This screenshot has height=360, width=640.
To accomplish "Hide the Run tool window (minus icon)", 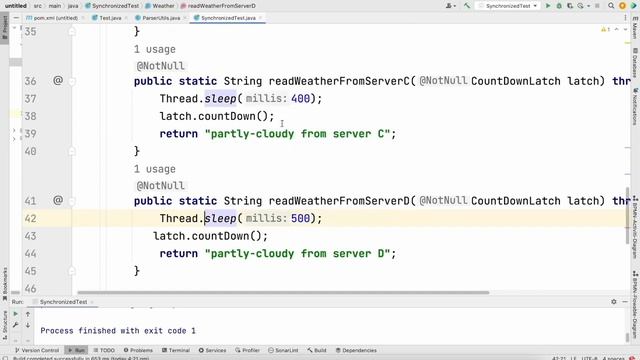I will [625, 302].
